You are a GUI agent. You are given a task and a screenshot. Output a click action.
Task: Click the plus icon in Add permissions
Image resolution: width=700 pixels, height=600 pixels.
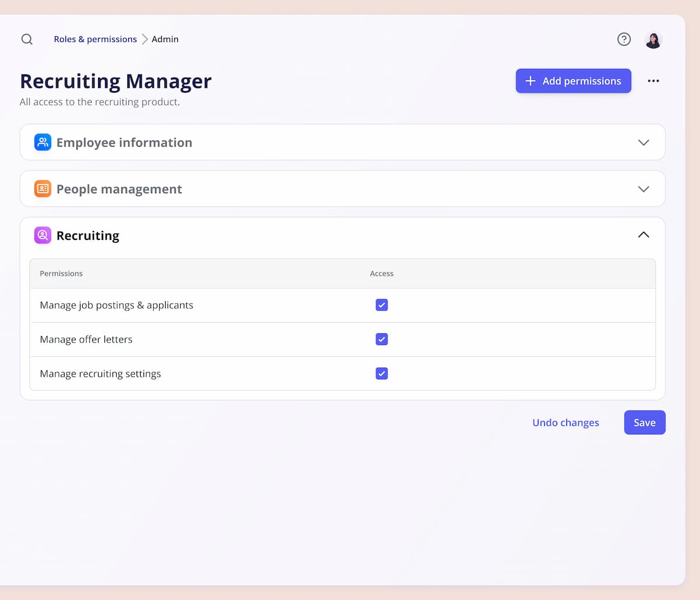(530, 81)
